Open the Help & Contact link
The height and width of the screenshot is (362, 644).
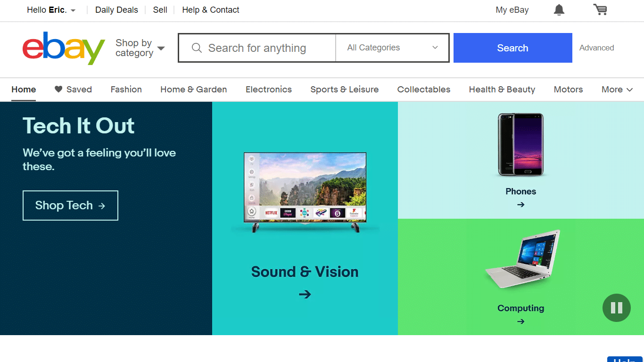(x=211, y=10)
